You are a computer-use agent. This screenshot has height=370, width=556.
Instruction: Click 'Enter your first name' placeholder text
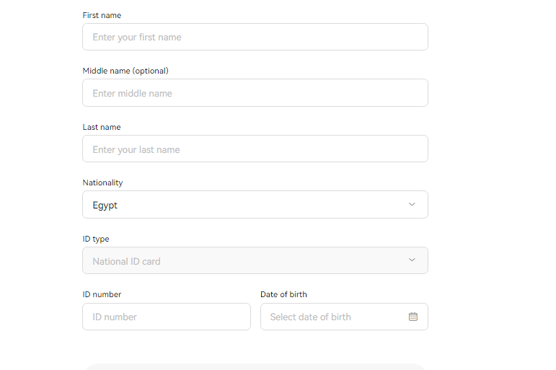pyautogui.click(x=137, y=37)
